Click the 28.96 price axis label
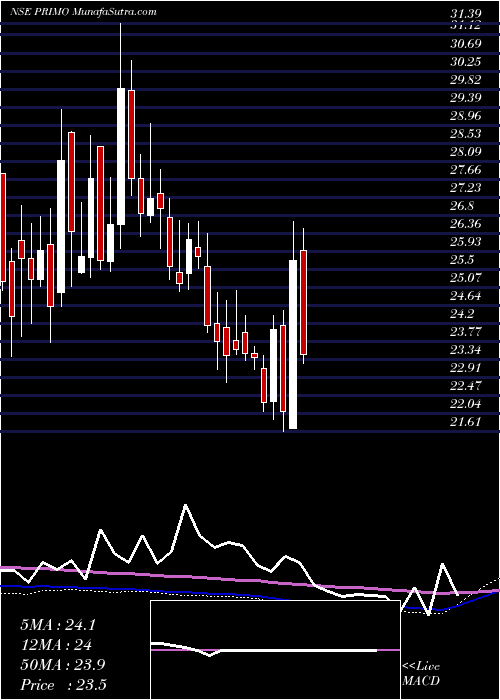Image resolution: width=500 pixels, height=700 pixels. [x=465, y=116]
